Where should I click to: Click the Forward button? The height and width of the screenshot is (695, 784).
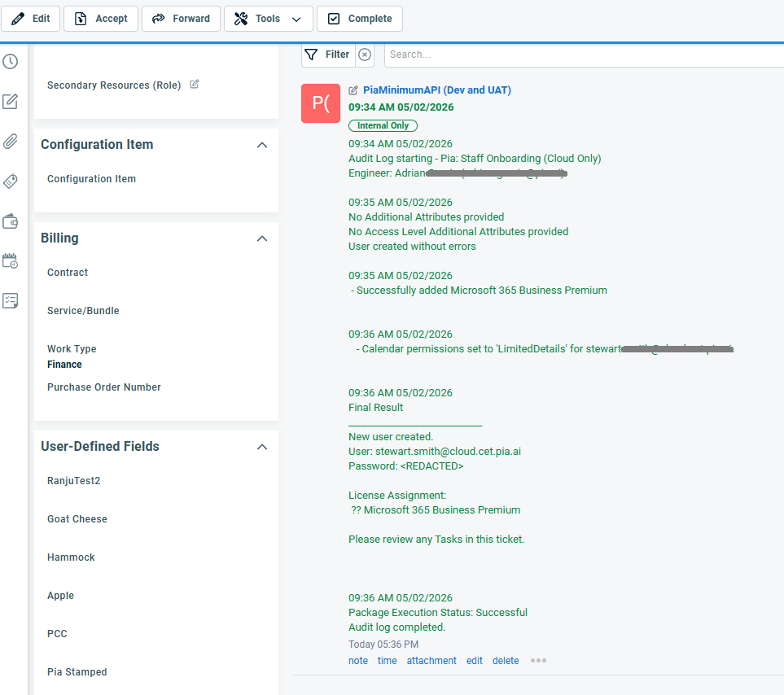(181, 19)
